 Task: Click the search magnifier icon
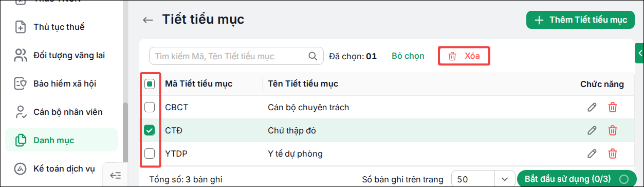(x=312, y=56)
